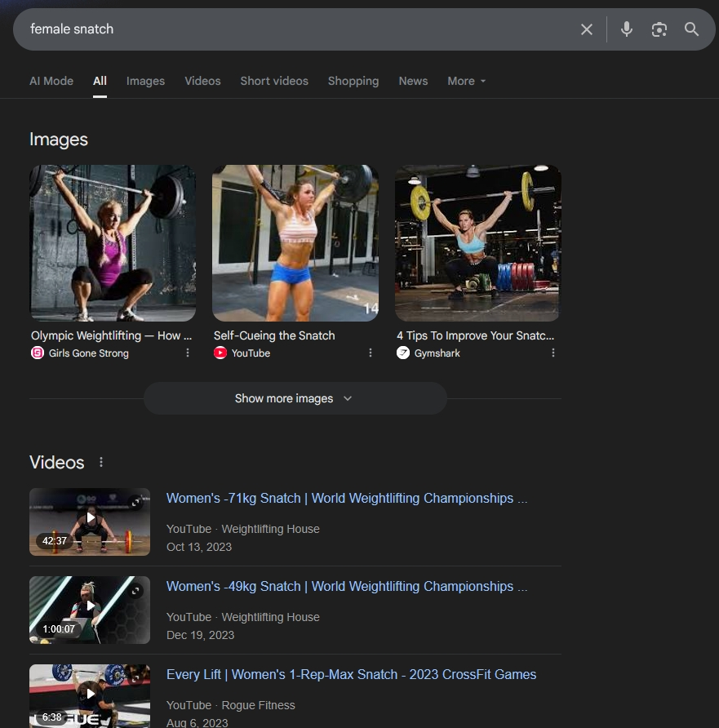Play the Women's -49kg Snatch video thumbnail

(x=90, y=610)
